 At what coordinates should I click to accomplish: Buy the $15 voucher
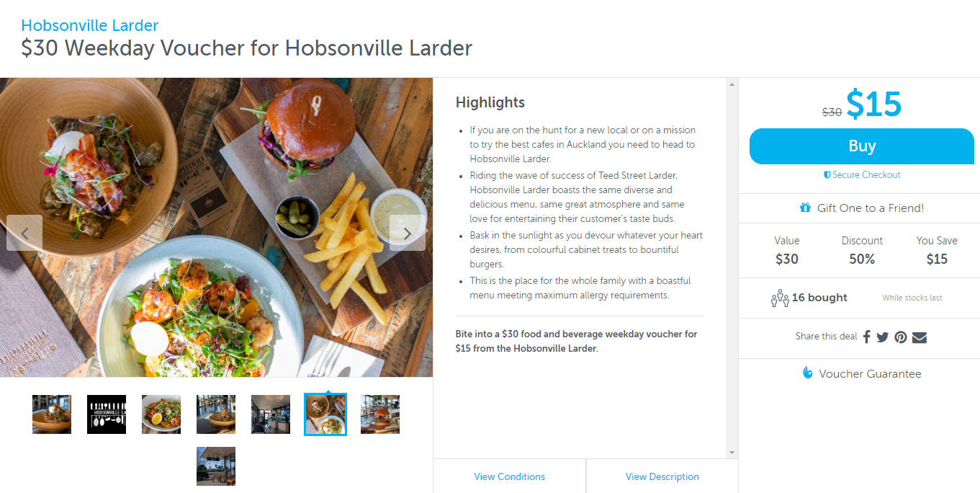tap(862, 146)
